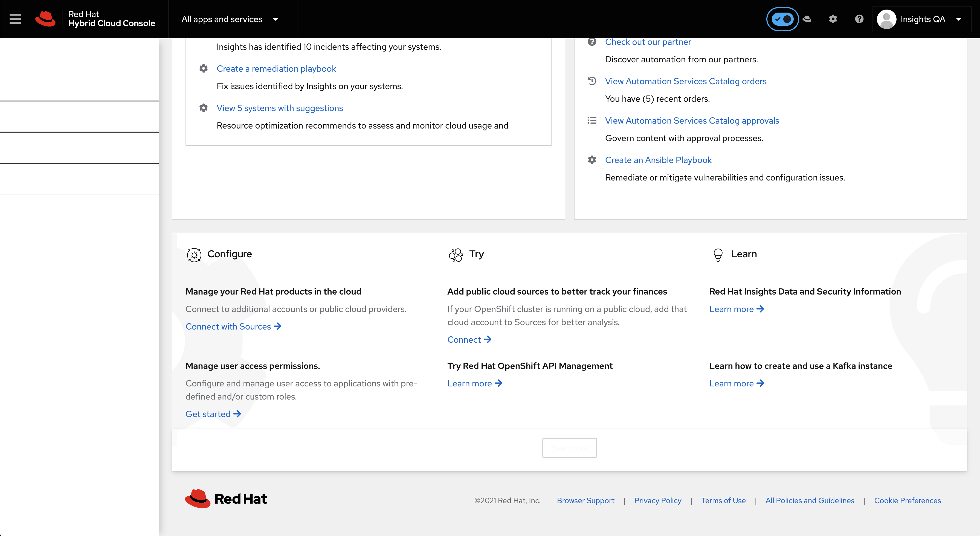
Task: Click the Red Hat fedora logo in header
Action: [x=45, y=19]
